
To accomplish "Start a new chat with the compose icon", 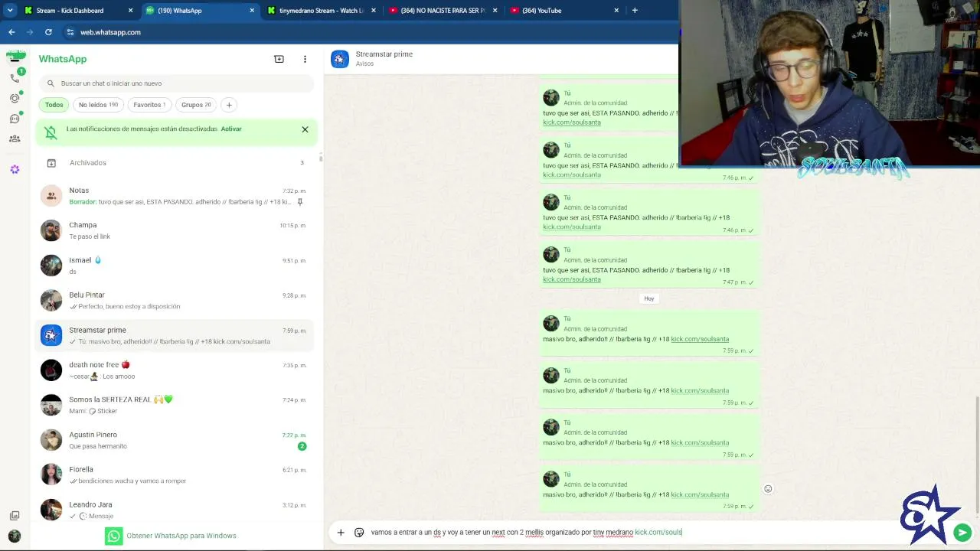I will [279, 59].
